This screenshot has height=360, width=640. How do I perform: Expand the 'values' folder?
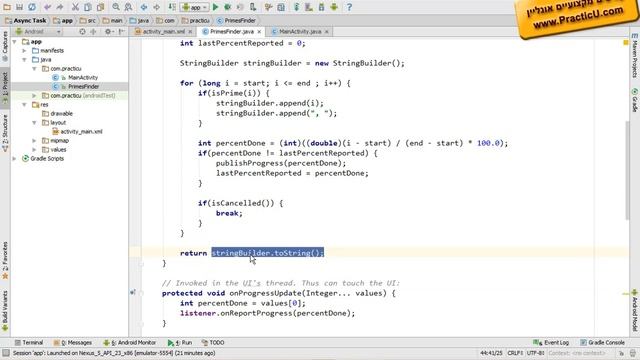point(34,149)
